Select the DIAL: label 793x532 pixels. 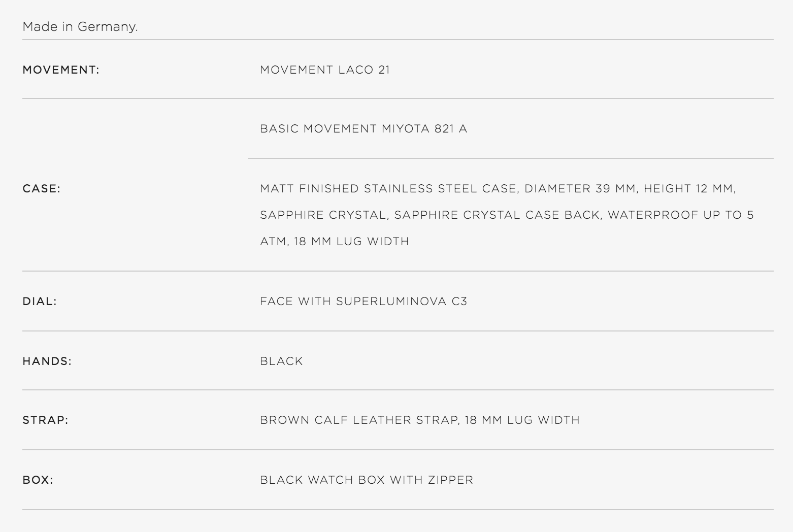[x=40, y=302]
